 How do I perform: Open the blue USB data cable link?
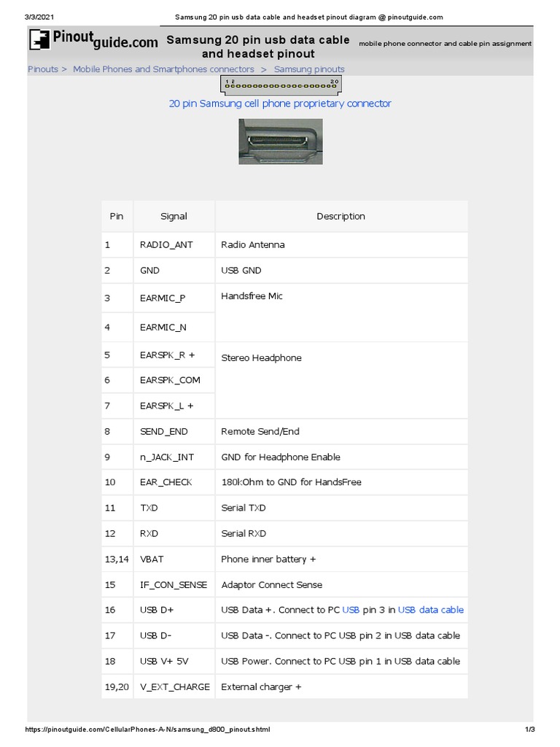(x=431, y=610)
